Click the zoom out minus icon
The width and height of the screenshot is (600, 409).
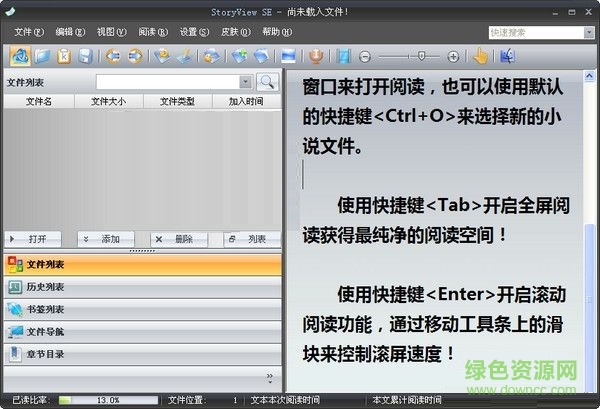[x=366, y=57]
